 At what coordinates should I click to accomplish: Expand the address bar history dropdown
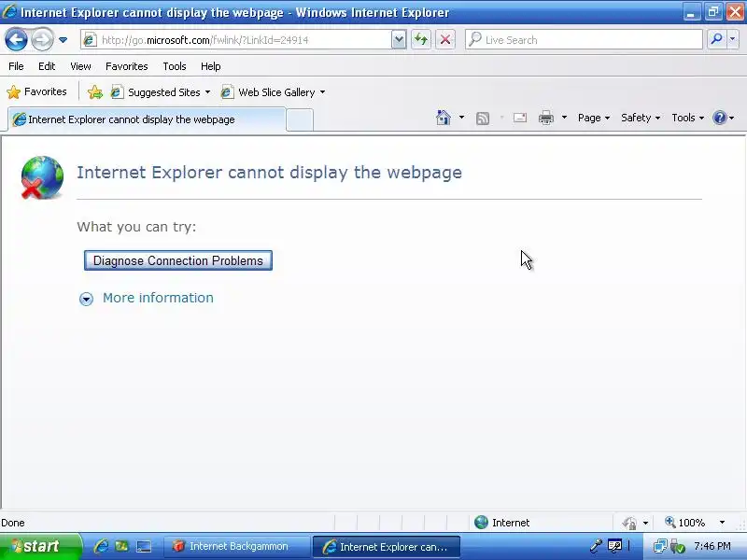[399, 40]
